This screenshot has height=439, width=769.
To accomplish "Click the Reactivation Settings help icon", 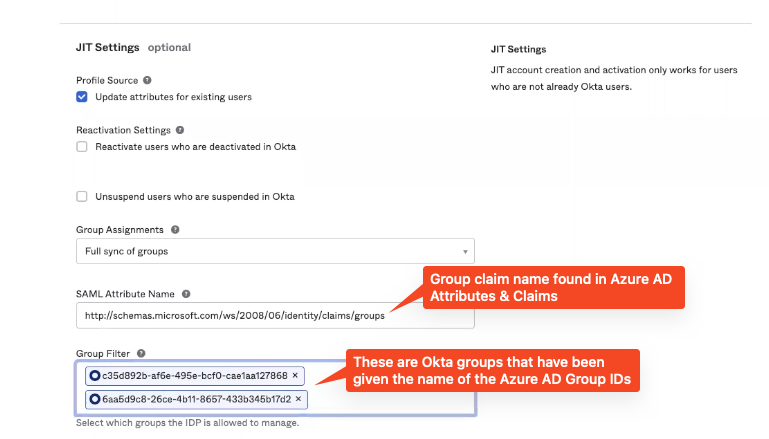I will point(180,130).
